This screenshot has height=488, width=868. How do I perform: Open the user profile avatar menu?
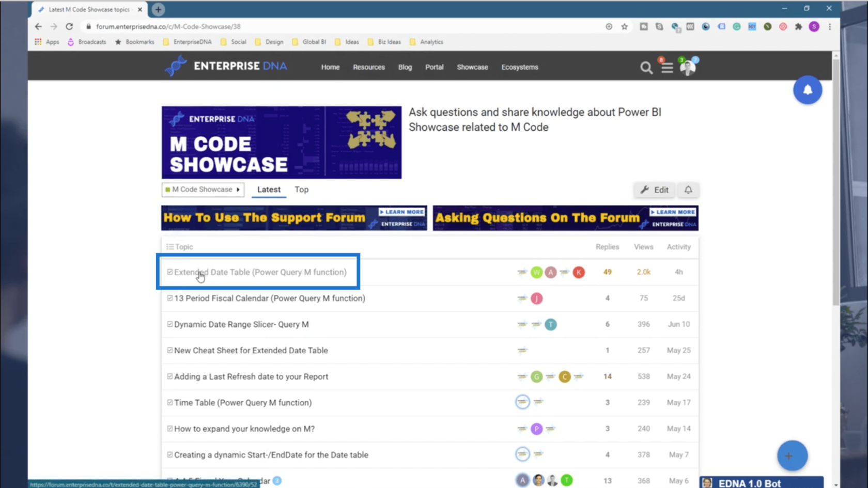(x=688, y=67)
